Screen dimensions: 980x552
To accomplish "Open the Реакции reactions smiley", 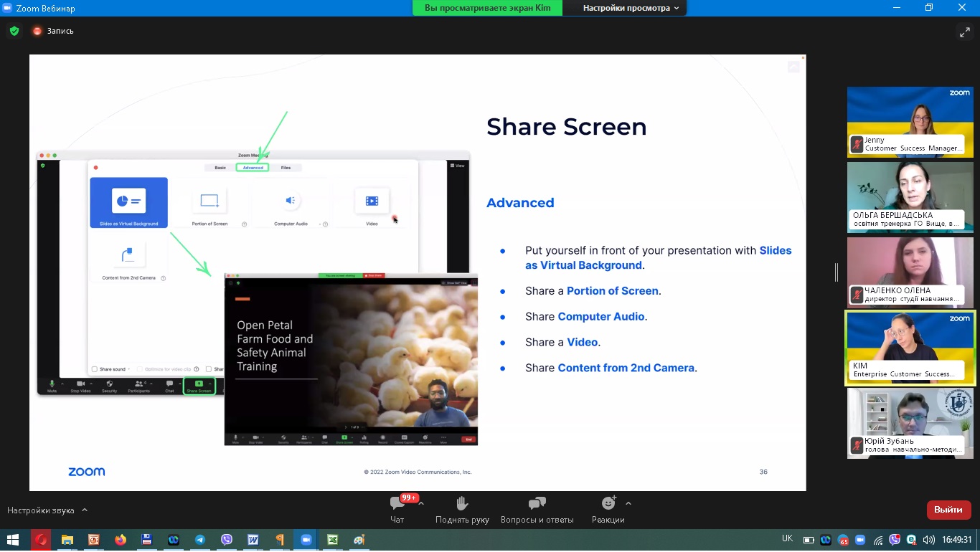I will pyautogui.click(x=608, y=503).
